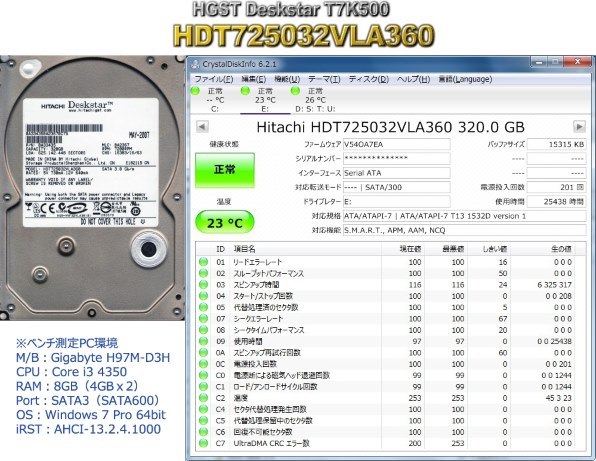Click status icon of row 03 スピンアップ時間
596x461 pixels.
(x=204, y=285)
